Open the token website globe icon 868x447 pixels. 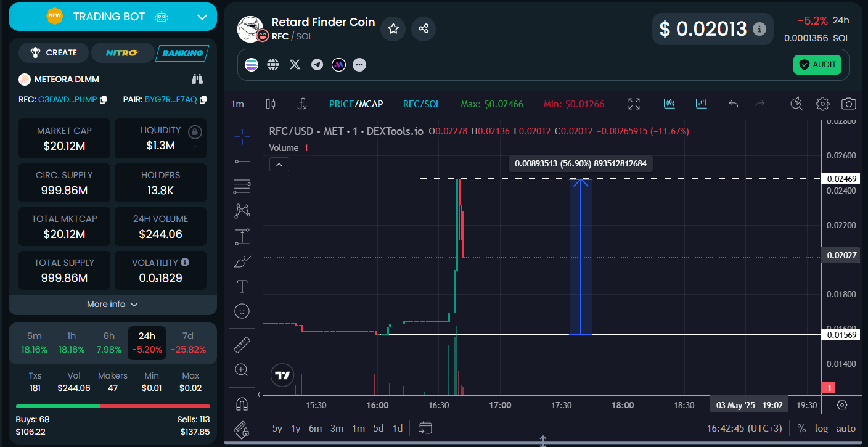pyautogui.click(x=273, y=64)
